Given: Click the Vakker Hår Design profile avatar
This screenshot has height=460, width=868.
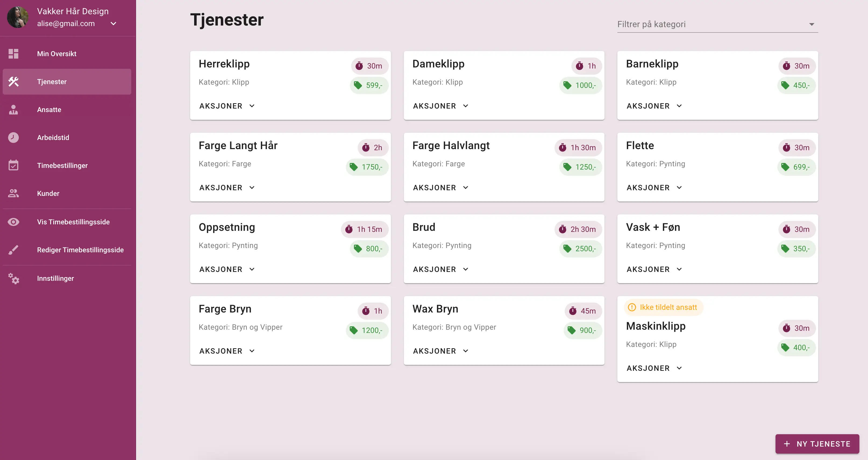Looking at the screenshot, I should 17,17.
